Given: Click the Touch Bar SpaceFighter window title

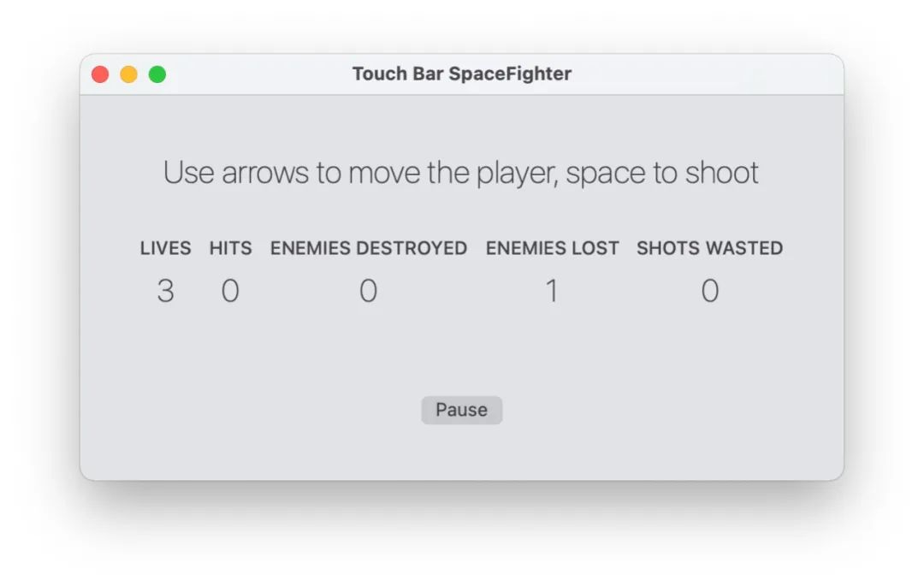Looking at the screenshot, I should point(461,74).
